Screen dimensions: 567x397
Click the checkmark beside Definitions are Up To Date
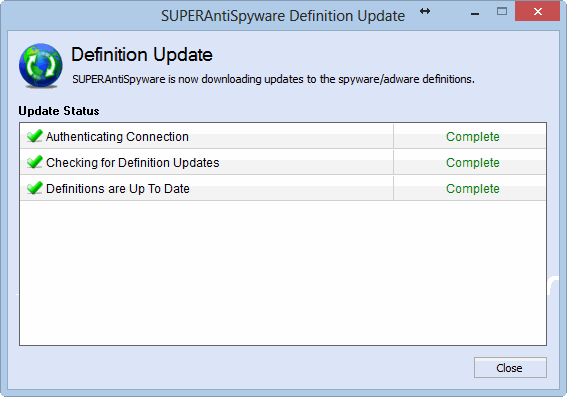click(x=35, y=188)
